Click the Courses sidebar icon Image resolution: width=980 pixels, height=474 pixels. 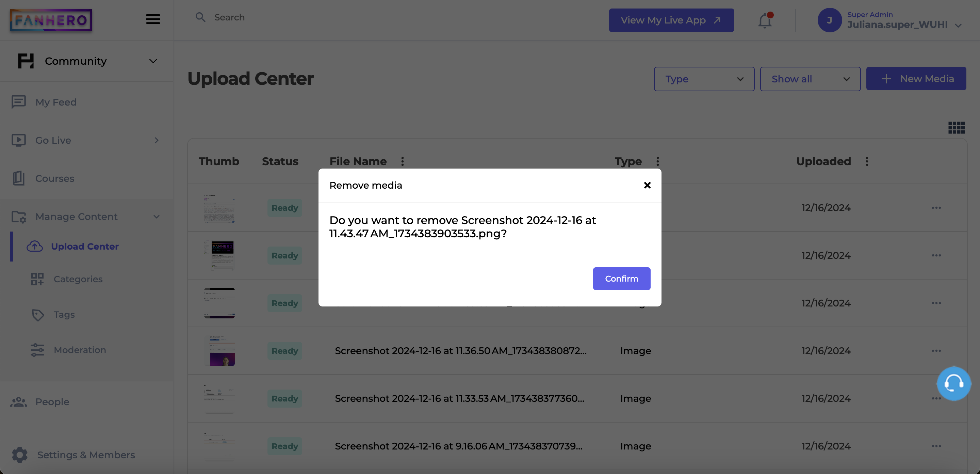click(19, 178)
